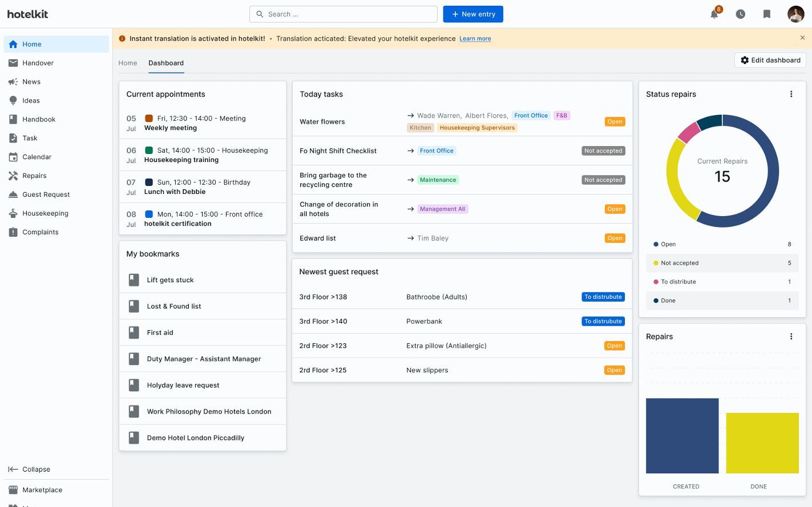Open Repairs chart three-dot menu
The height and width of the screenshot is (507, 812).
pyautogui.click(x=791, y=336)
